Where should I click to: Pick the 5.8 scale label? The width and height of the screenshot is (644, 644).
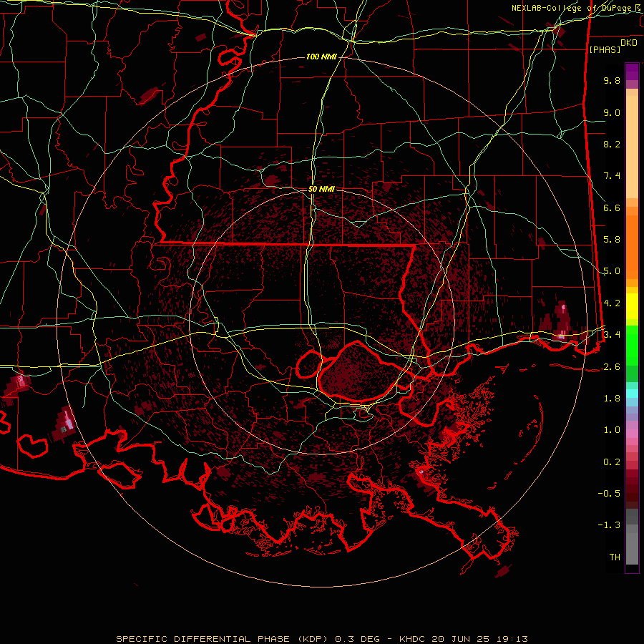tap(612, 240)
